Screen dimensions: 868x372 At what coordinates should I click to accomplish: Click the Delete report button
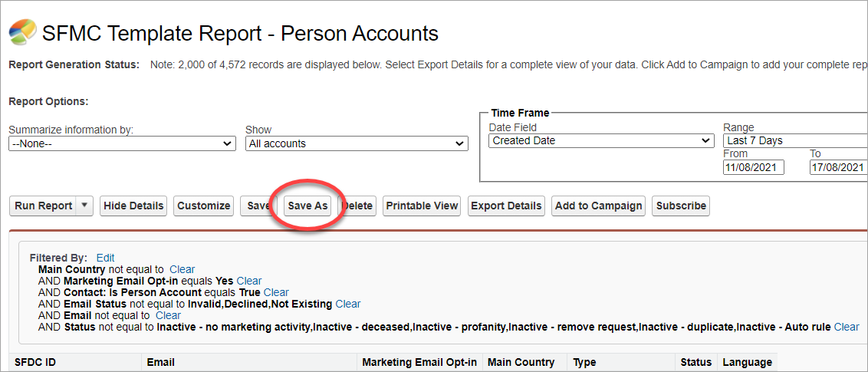[357, 206]
